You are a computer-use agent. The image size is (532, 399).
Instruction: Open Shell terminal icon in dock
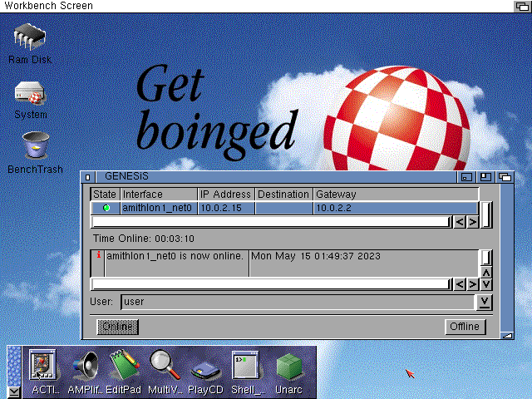point(245,365)
